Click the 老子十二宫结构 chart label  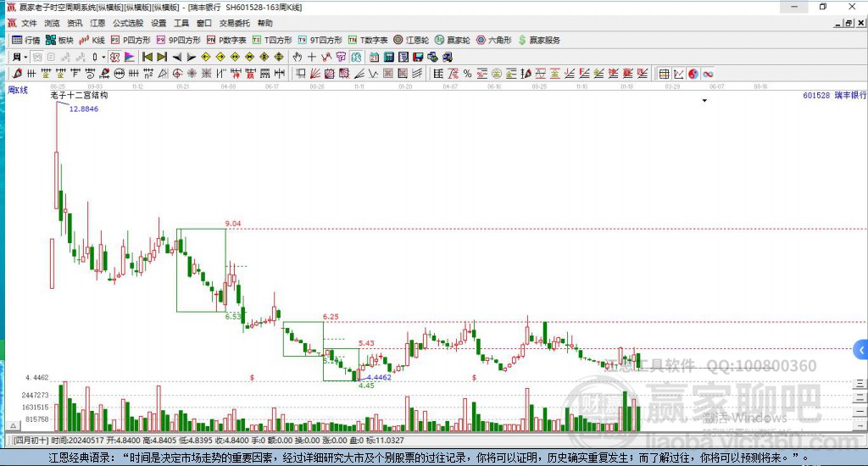(79, 95)
